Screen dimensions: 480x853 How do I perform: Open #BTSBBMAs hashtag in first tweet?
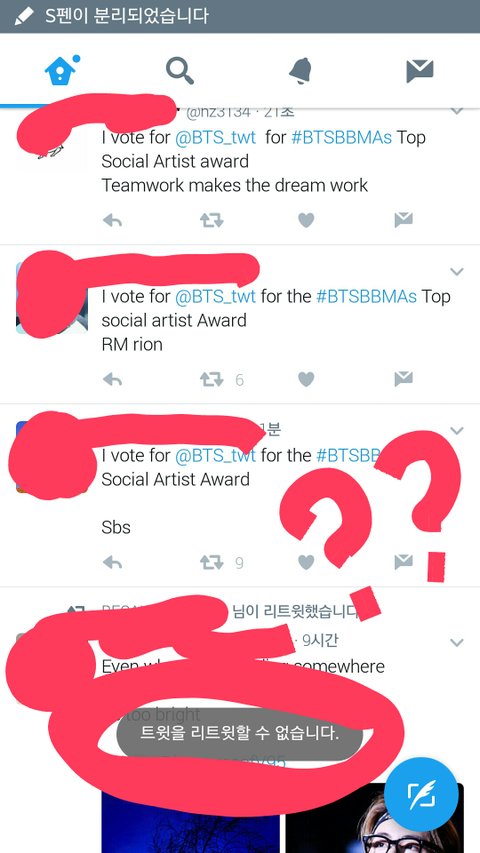point(341,138)
